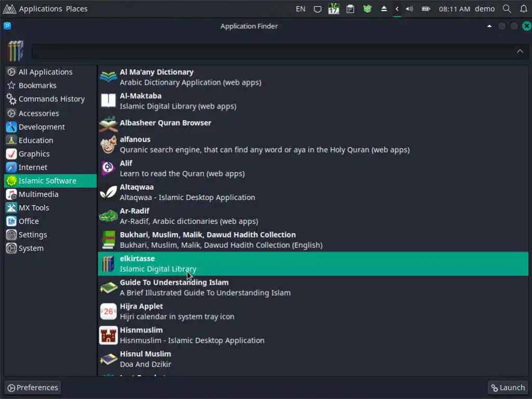
Task: Open the calendar tray icon showing 17
Action: (x=334, y=9)
